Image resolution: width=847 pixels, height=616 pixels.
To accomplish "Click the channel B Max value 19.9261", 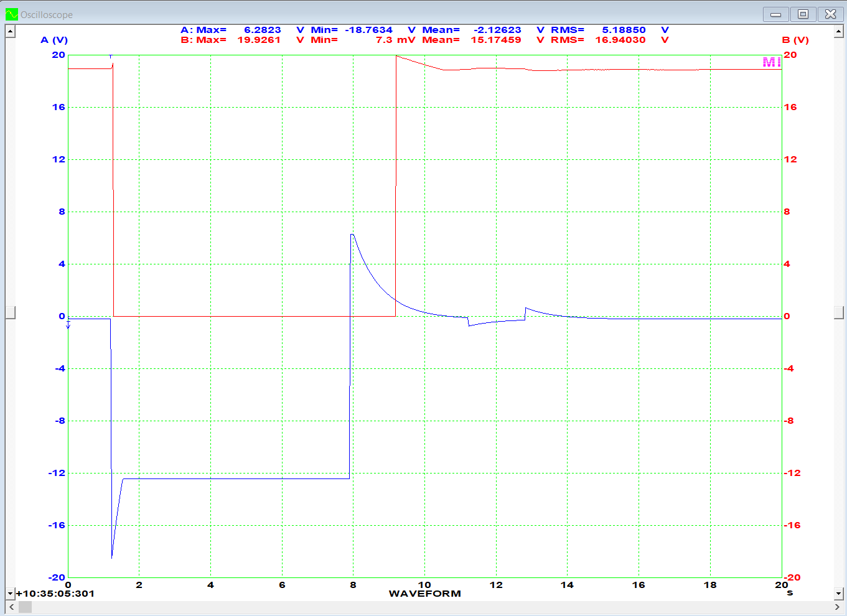I will click(x=259, y=40).
